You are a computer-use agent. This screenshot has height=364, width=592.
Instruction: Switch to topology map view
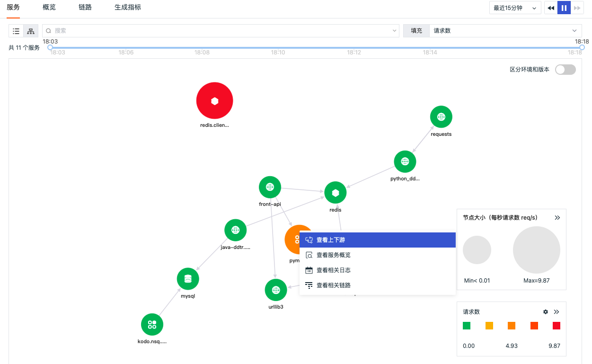[x=31, y=31]
